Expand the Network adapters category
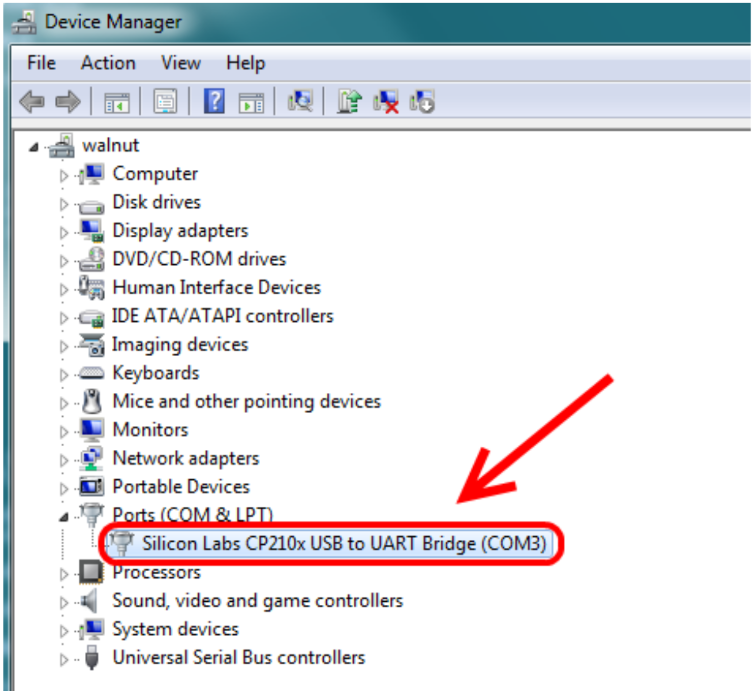This screenshot has width=755, height=691. [x=64, y=460]
